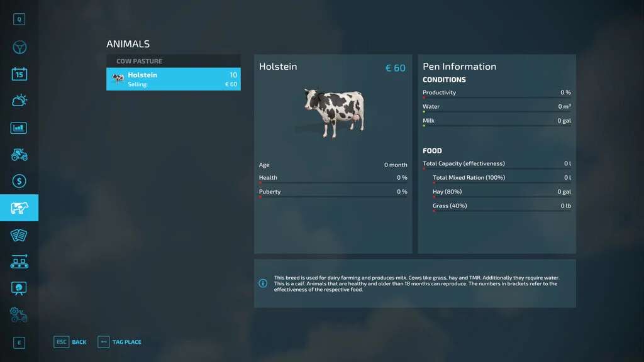Open the calendar page icon
Screen dimensions: 644x362
[19, 74]
